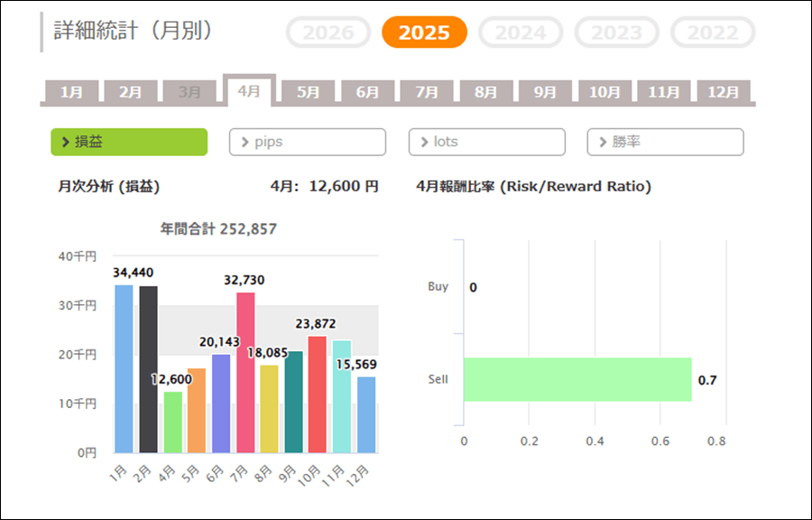Switch to the 10月 tab
The height and width of the screenshot is (520, 812).
tap(604, 92)
